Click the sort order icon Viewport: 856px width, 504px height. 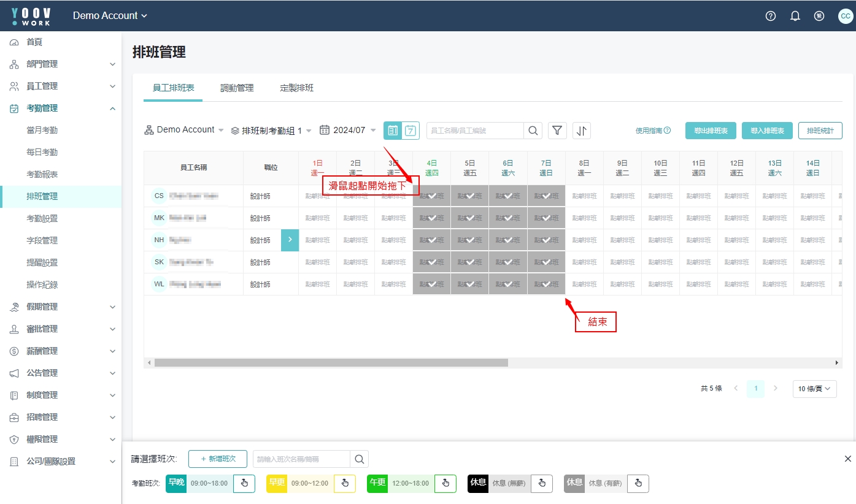tap(582, 131)
